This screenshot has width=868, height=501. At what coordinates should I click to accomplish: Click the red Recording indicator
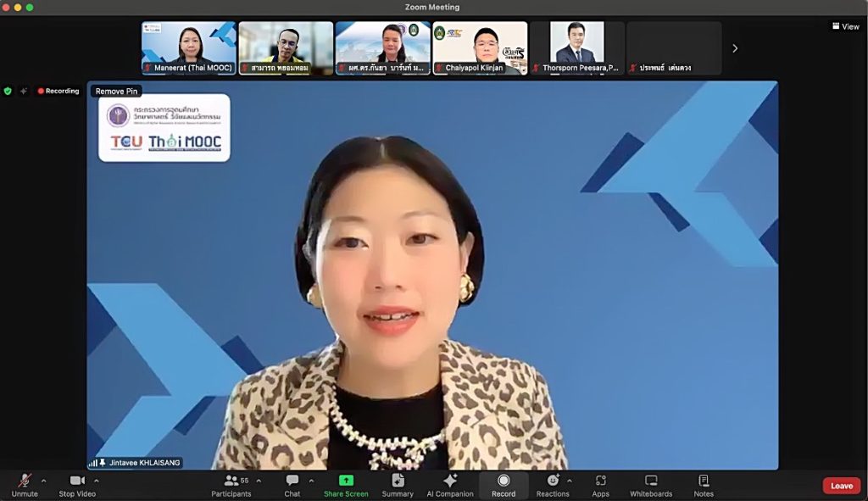[x=58, y=91]
